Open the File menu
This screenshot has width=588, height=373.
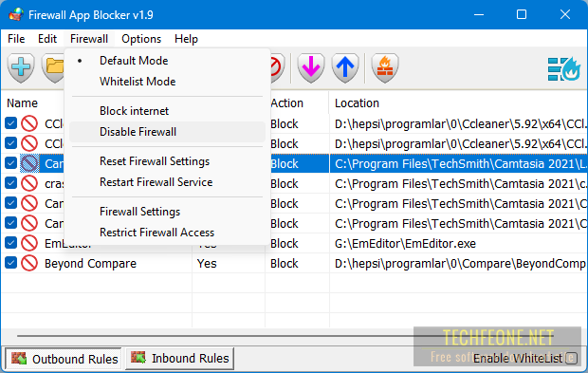[16, 39]
